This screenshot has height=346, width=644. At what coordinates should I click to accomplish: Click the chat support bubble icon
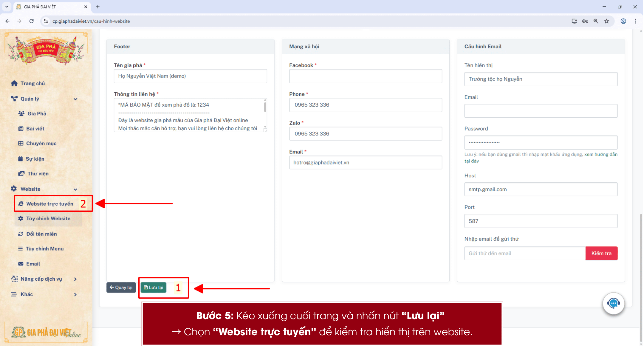click(613, 303)
